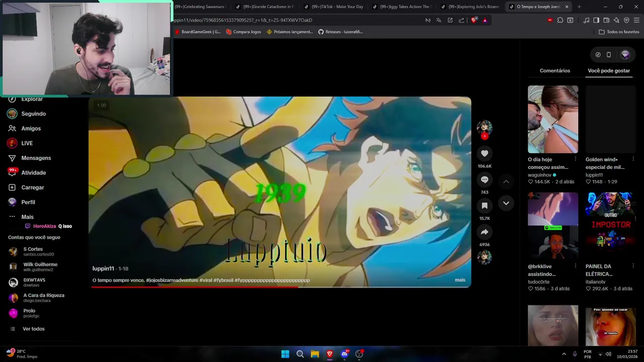
Task: Click the Brave Shields lion icon
Action: 473,20
